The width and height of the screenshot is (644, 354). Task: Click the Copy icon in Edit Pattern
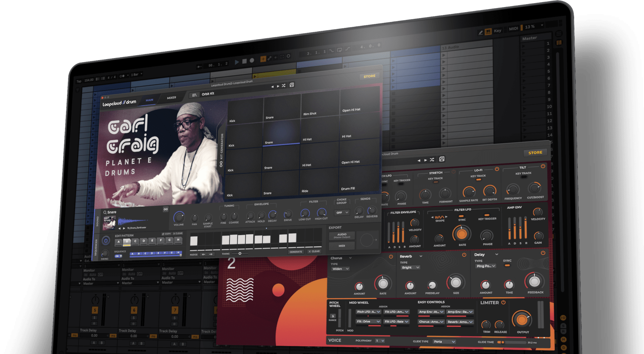(x=163, y=234)
